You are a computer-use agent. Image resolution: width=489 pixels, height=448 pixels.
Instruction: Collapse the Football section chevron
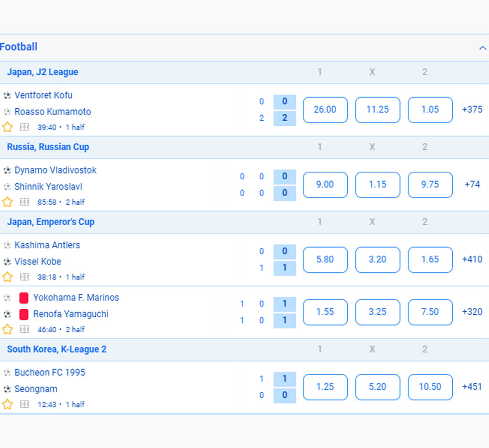[482, 48]
